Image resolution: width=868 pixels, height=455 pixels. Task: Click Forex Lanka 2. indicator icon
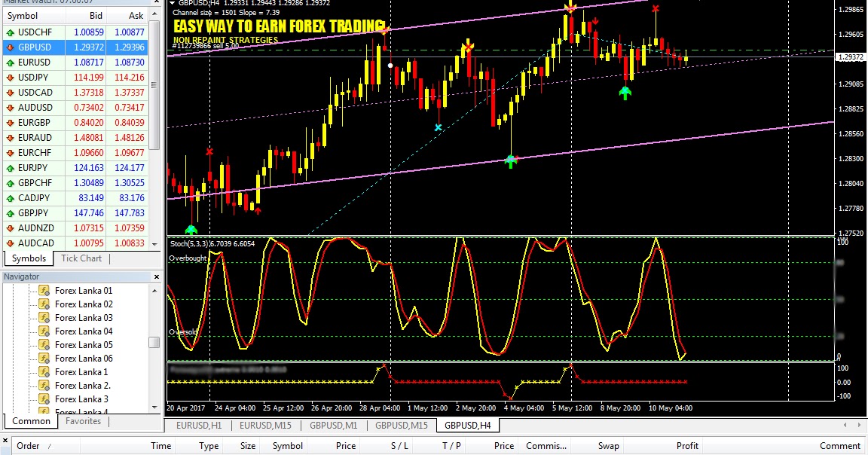[44, 385]
